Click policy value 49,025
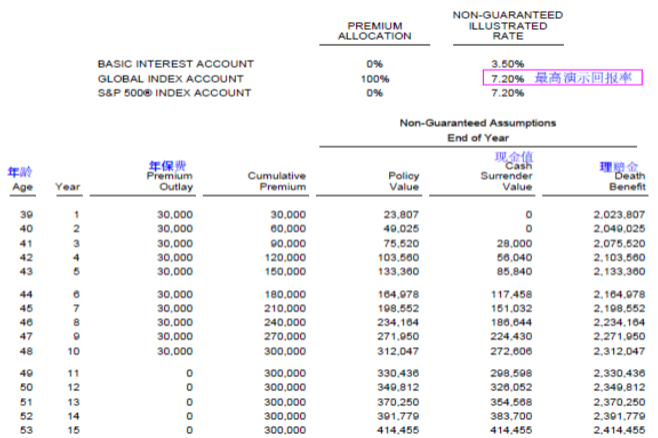 click(401, 229)
